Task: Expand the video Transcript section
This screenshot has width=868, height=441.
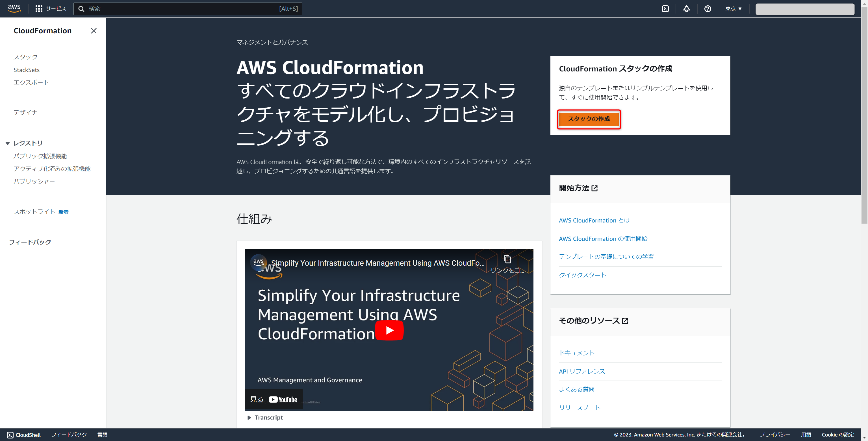Action: [265, 418]
